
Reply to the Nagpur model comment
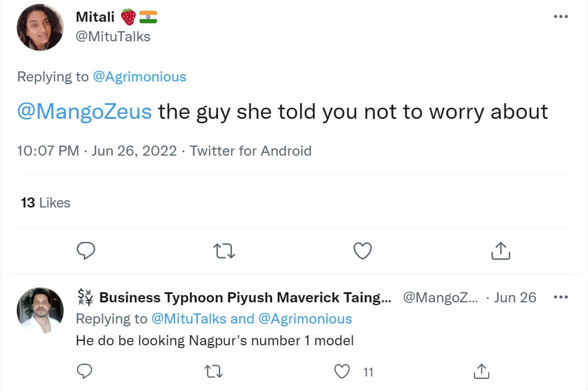[x=85, y=371]
